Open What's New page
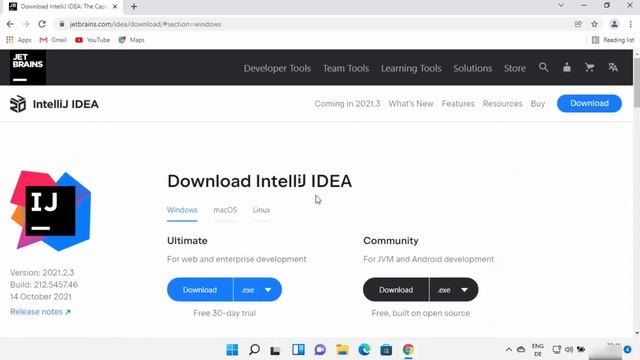The width and height of the screenshot is (640, 360). [x=411, y=104]
